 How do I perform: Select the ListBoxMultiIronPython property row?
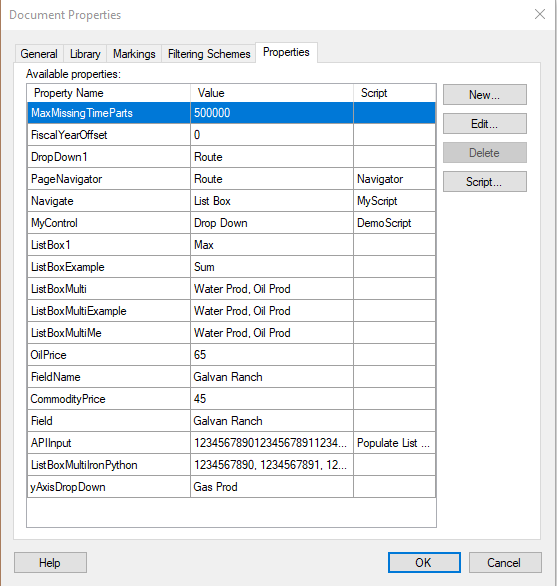click(231, 465)
